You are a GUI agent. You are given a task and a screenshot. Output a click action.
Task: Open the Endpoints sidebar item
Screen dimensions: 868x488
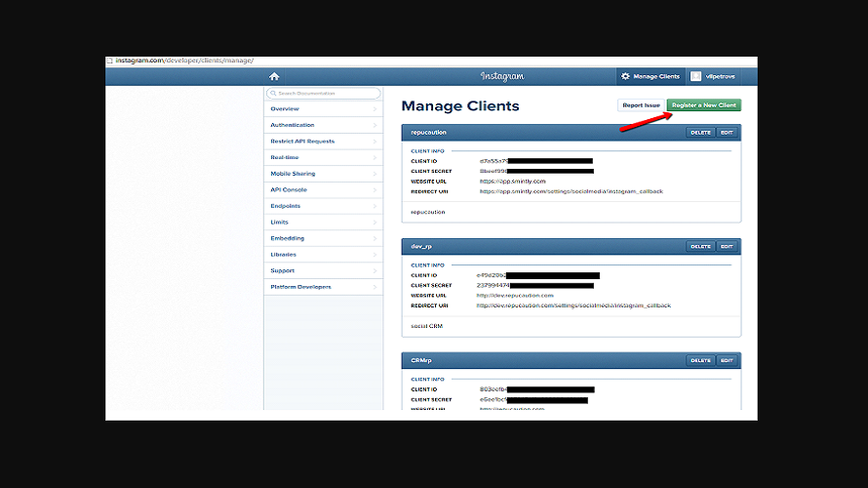[323, 206]
